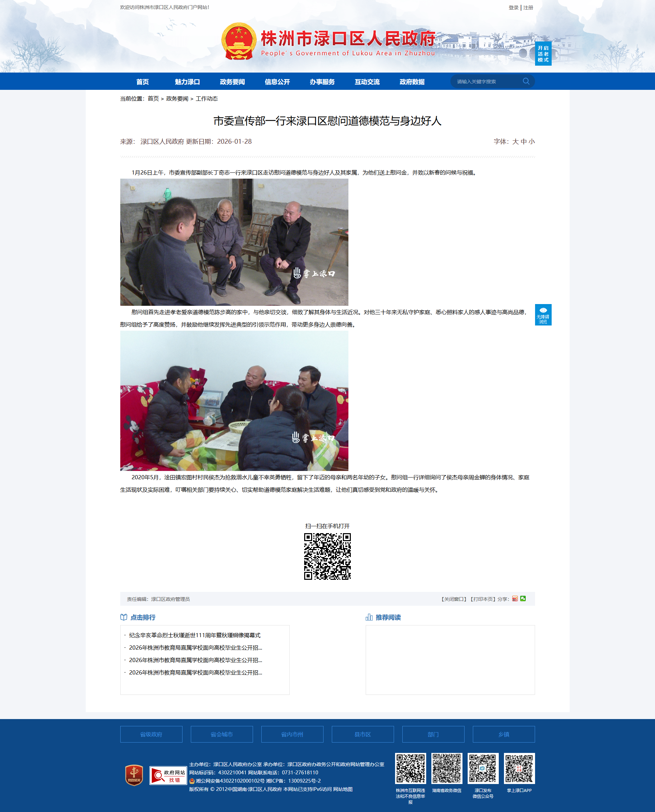Expand the 县市区 links dropdown
Viewport: 655px width, 812px height.
[363, 734]
